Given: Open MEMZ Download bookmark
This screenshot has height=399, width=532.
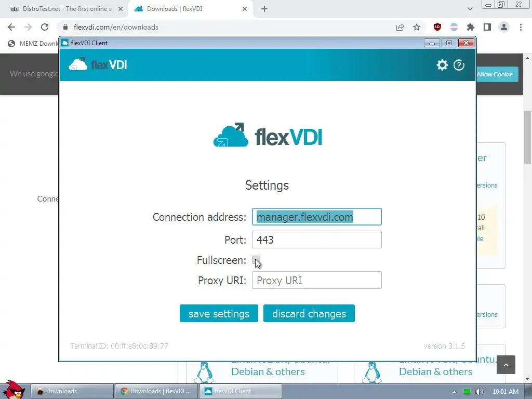Looking at the screenshot, I should coord(33,44).
